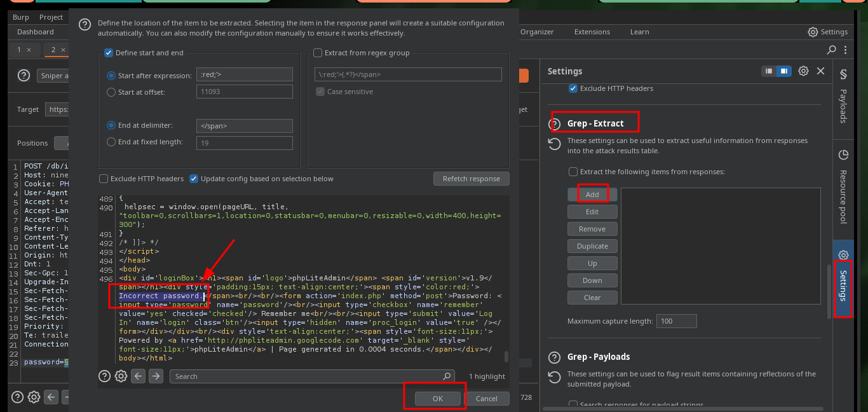868x412 pixels.
Task: Open help for the response search bar
Action: pyautogui.click(x=105, y=376)
